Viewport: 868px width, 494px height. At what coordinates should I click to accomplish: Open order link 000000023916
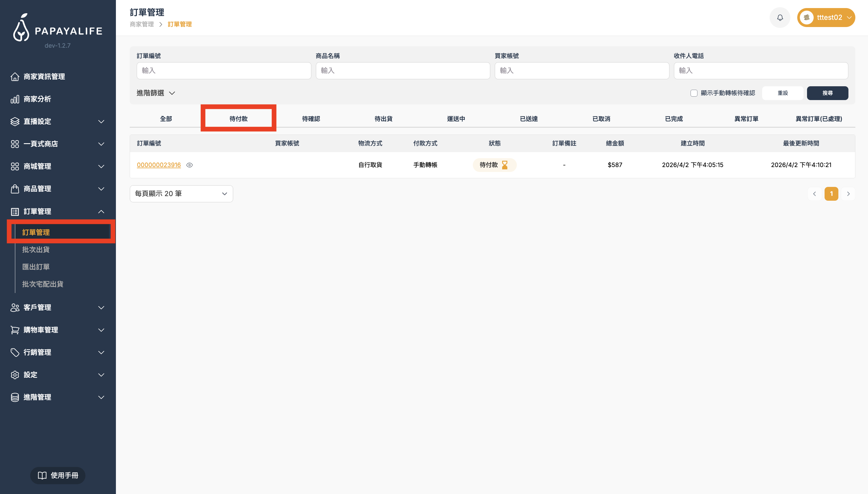(158, 165)
